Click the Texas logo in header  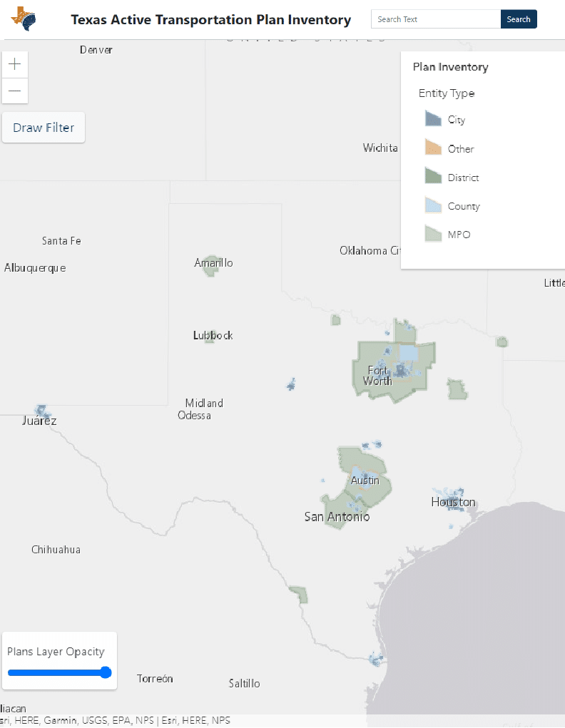[24, 19]
